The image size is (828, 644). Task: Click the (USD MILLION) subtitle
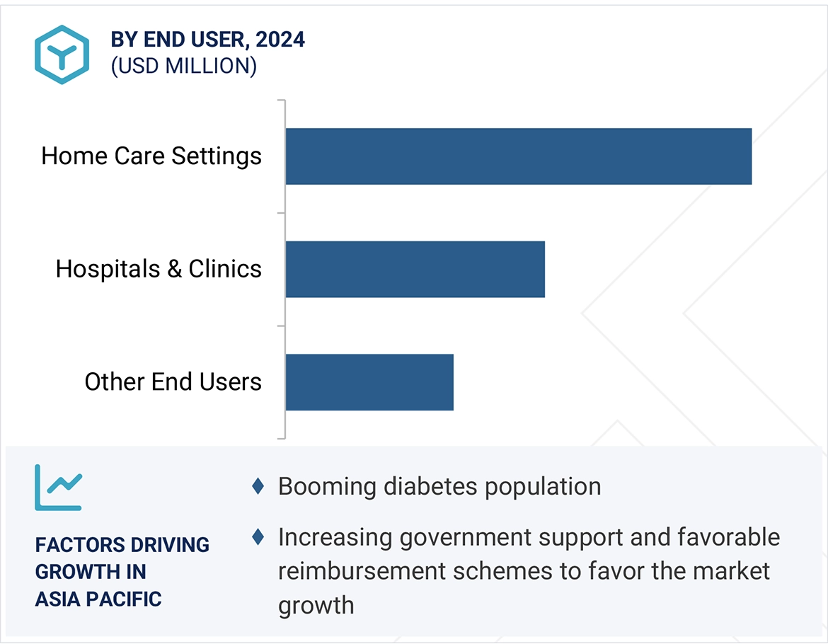pyautogui.click(x=183, y=66)
